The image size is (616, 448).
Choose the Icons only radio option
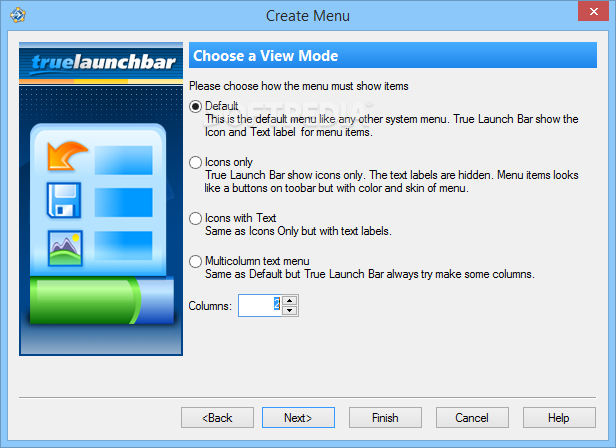[x=196, y=162]
